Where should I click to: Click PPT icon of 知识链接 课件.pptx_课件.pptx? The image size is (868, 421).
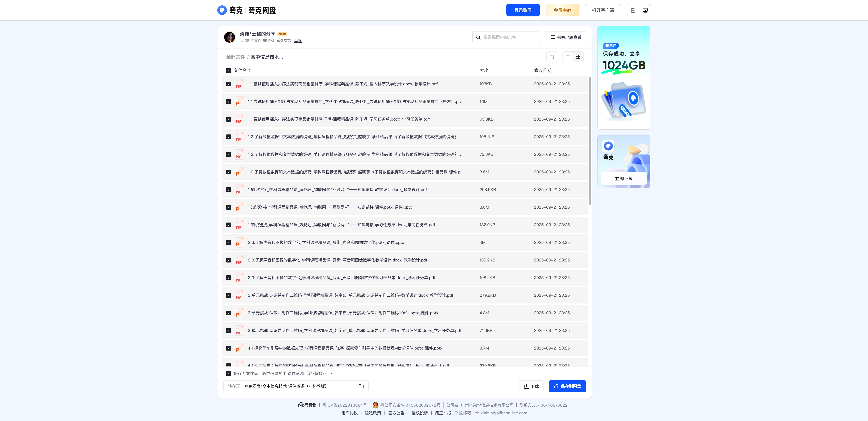pos(239,207)
